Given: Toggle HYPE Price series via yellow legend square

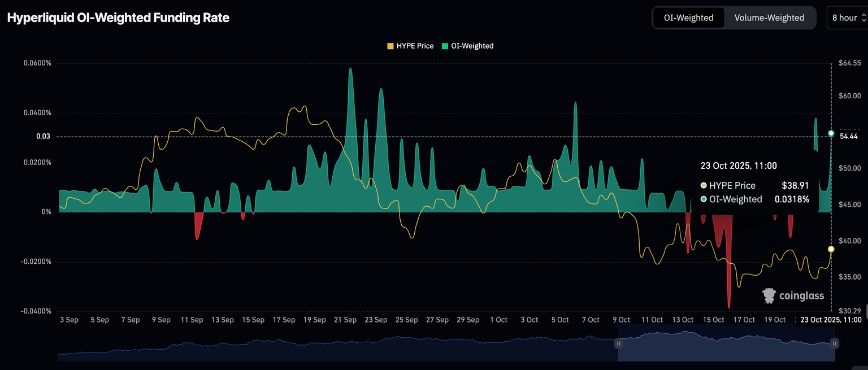Looking at the screenshot, I should click(x=390, y=46).
